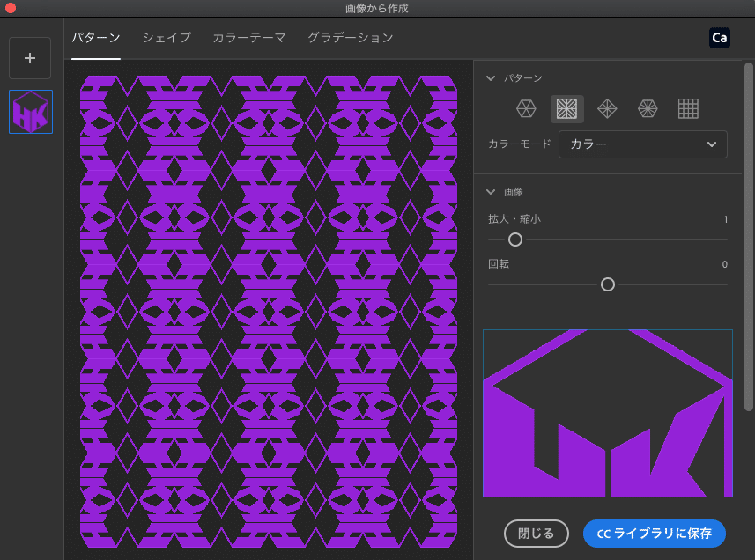Click the generated purple pattern preview
This screenshot has width=755, height=560.
[x=269, y=312]
